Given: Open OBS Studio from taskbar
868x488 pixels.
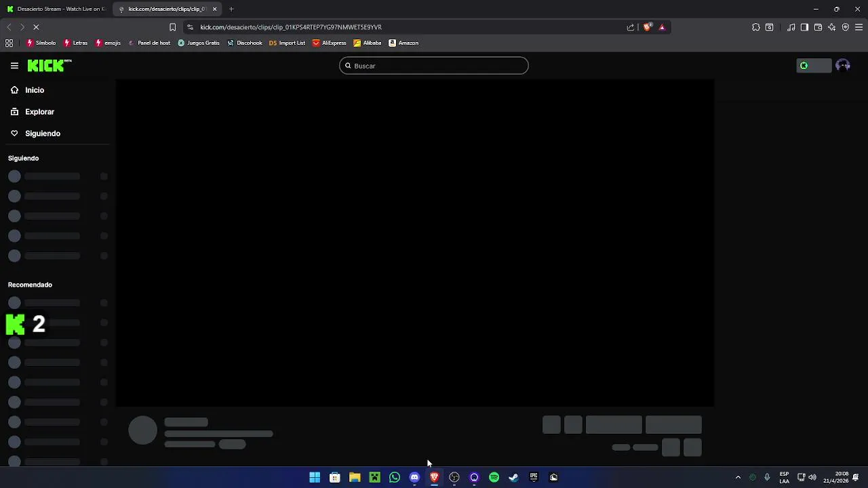Looking at the screenshot, I should (x=454, y=477).
